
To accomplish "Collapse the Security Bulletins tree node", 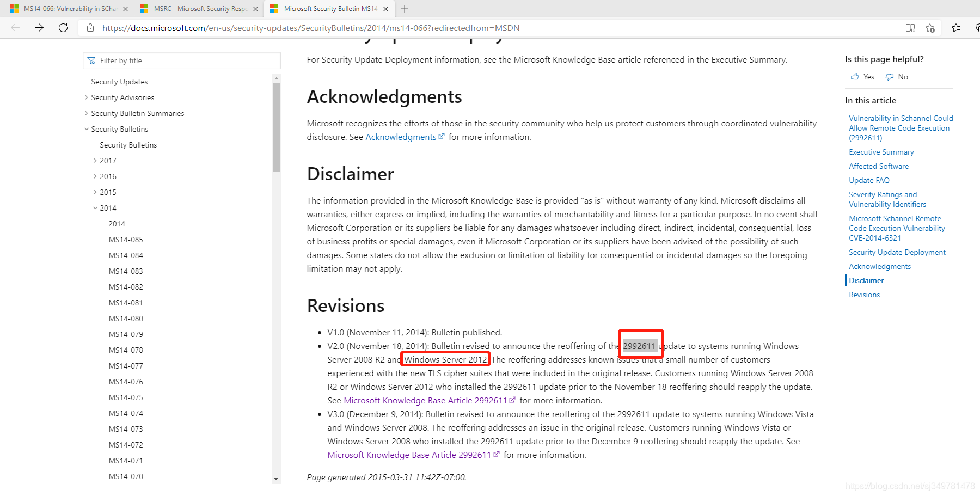I will tap(87, 129).
